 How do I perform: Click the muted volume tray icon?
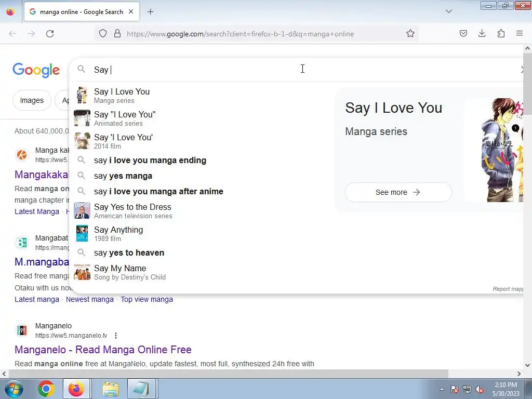point(480,389)
